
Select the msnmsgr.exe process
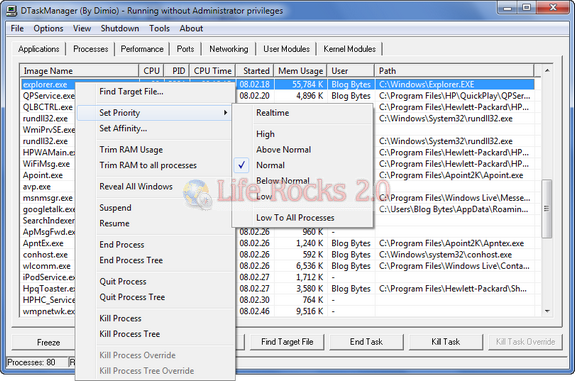point(48,198)
